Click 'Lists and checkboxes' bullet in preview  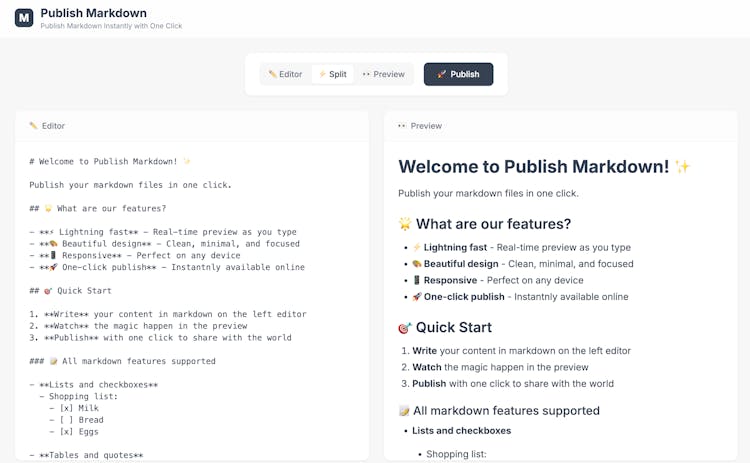[x=462, y=430]
